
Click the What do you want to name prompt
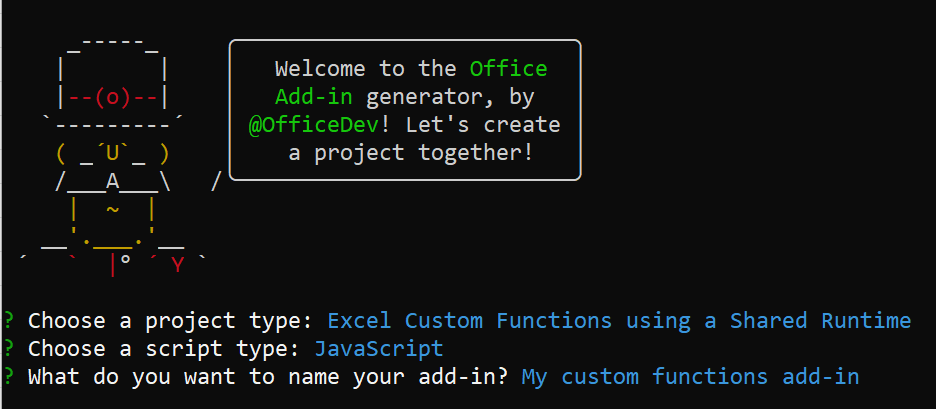268,377
